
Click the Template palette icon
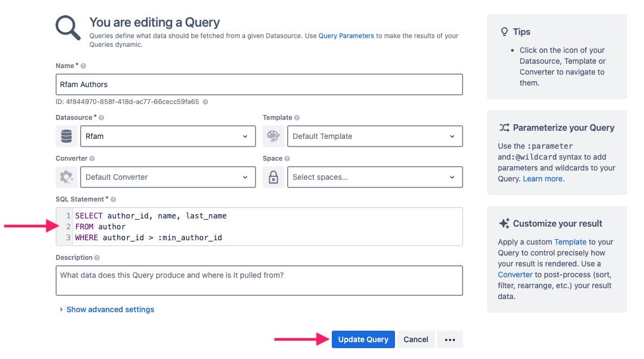274,136
